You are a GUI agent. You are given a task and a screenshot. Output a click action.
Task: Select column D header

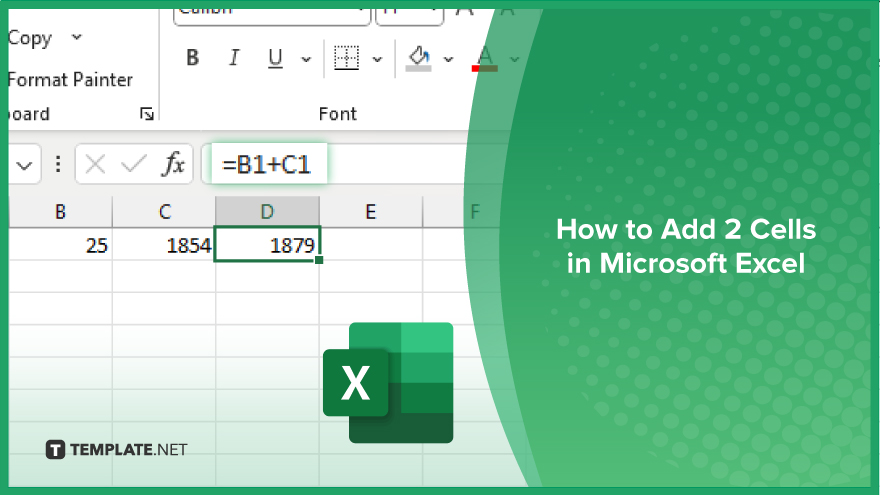tap(267, 212)
